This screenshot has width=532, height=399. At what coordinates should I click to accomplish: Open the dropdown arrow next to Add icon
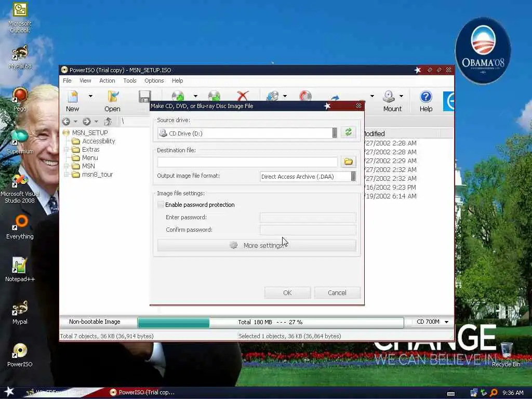click(x=195, y=96)
